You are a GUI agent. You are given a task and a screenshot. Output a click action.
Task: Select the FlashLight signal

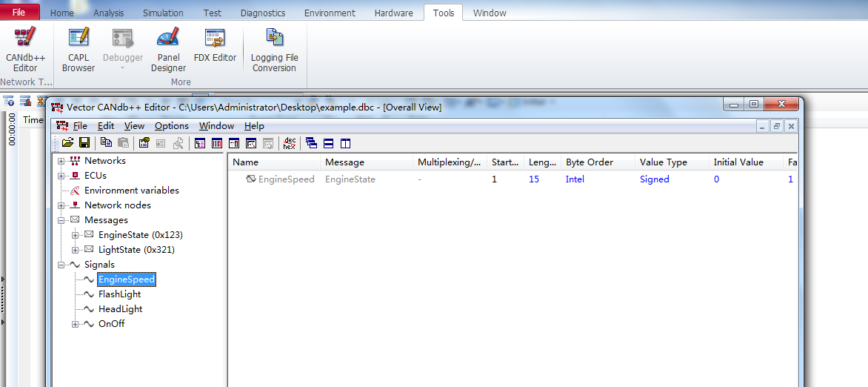[x=119, y=294]
